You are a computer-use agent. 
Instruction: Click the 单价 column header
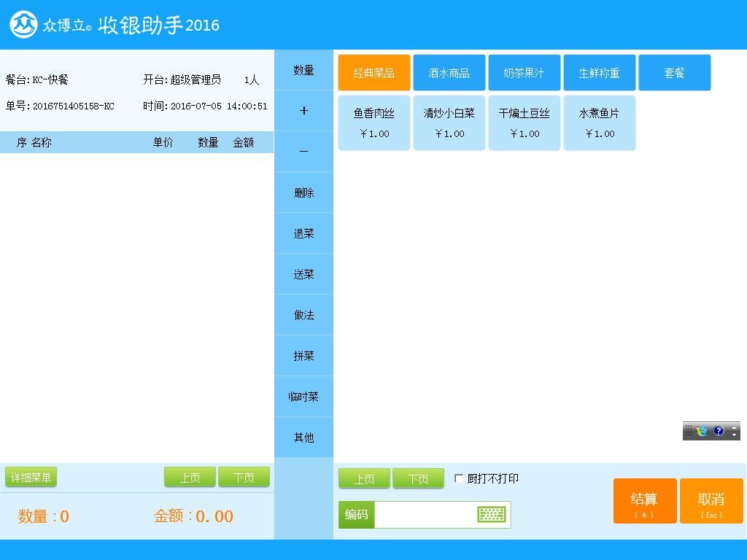coord(163,142)
